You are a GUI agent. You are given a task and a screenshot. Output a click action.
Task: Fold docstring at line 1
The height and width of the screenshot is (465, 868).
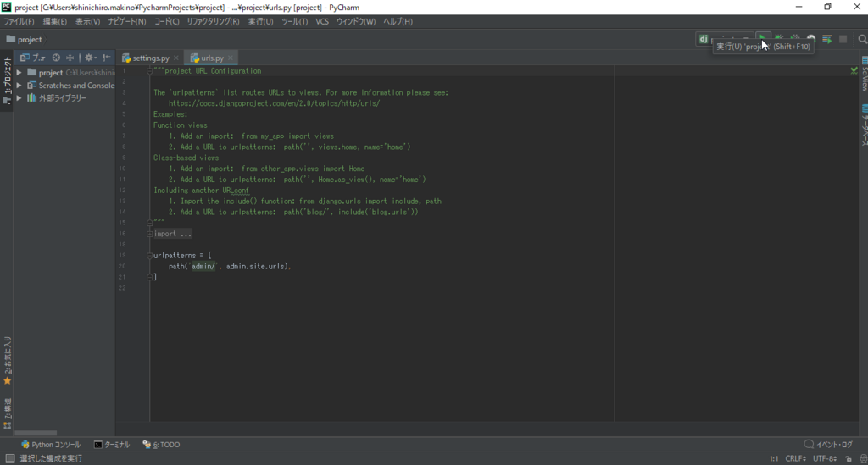[x=149, y=71]
